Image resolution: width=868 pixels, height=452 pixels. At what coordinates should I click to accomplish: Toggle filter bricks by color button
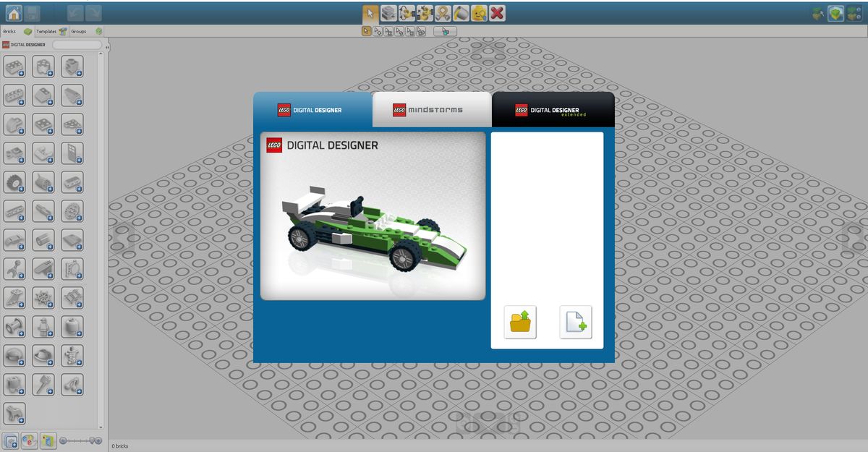[x=30, y=440]
